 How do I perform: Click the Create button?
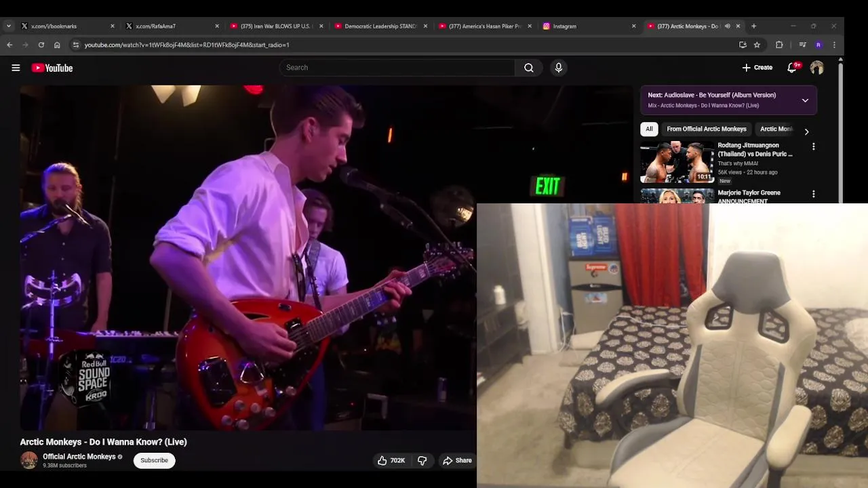pyautogui.click(x=757, y=68)
